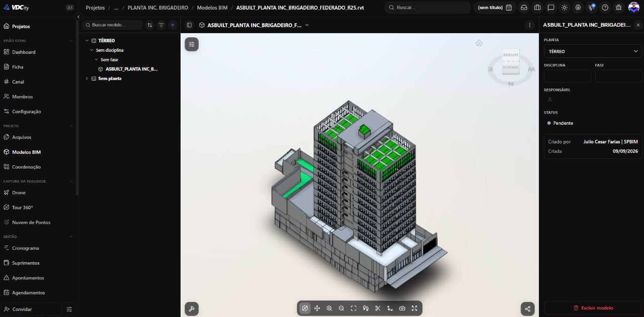Open the target icon in top bar
Viewport: 644px width, 317px height.
[578, 8]
